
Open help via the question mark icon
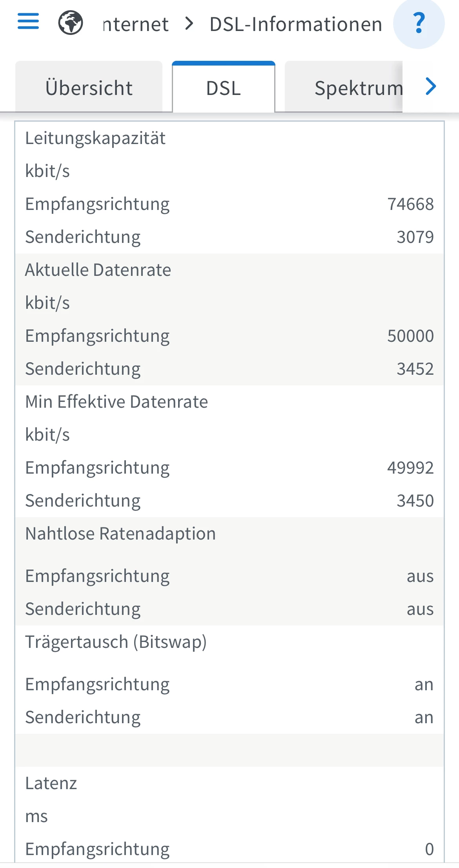tap(419, 24)
